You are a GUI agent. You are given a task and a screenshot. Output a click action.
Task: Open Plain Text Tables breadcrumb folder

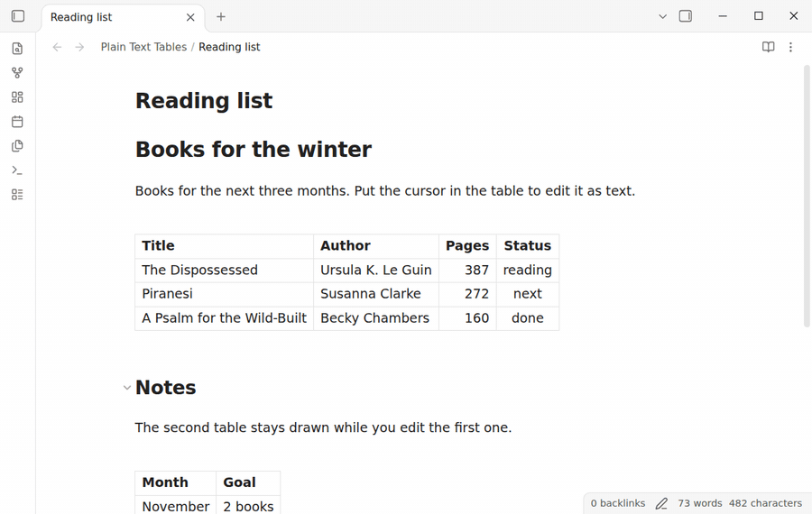click(x=143, y=47)
